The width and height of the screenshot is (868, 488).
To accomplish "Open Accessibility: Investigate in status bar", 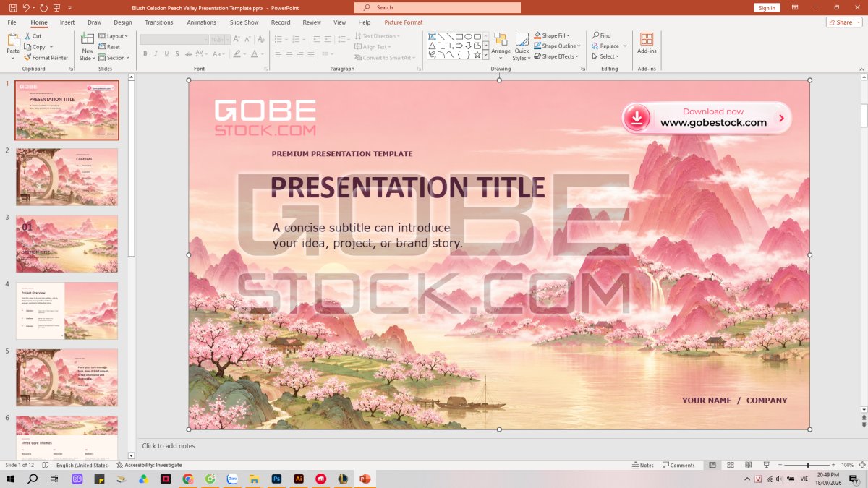I will pyautogui.click(x=149, y=465).
